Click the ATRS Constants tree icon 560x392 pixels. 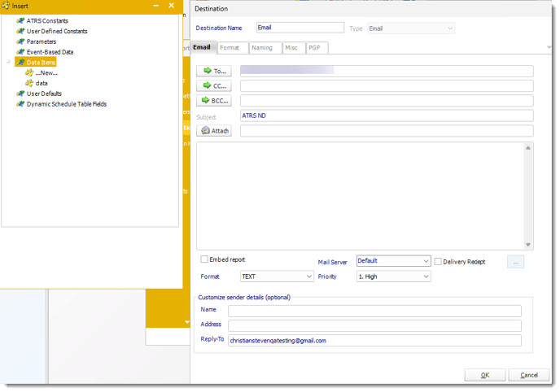tap(20, 20)
